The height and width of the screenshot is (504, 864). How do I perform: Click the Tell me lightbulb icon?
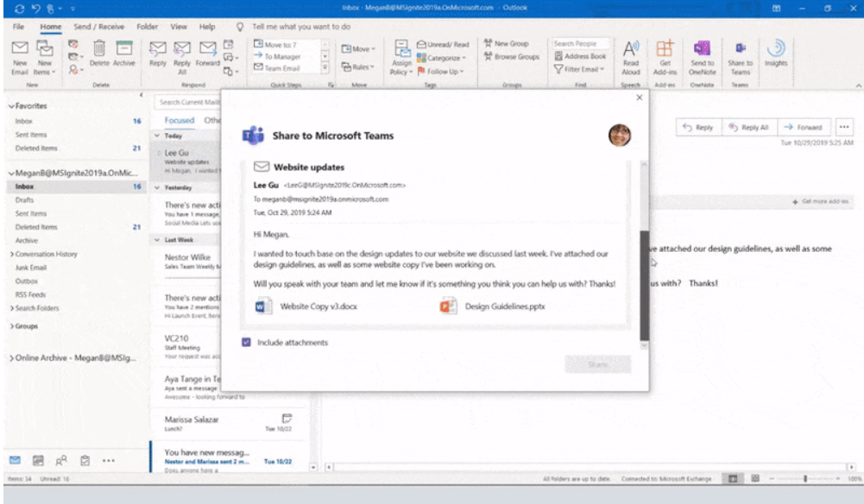pyautogui.click(x=240, y=27)
